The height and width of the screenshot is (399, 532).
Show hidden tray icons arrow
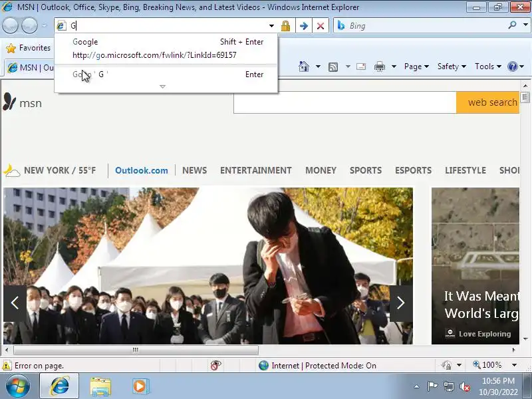(x=417, y=386)
